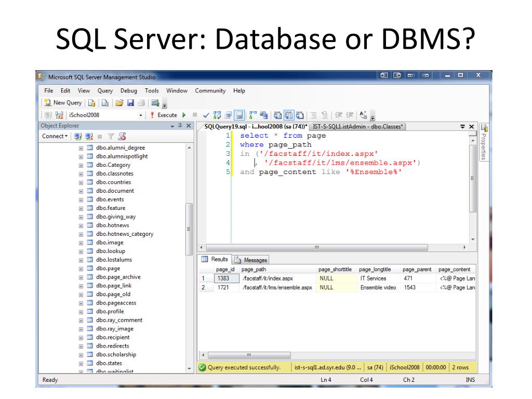Viewport: 532px width, 399px height.
Task: Select the cell containing 1383
Action: [227, 278]
